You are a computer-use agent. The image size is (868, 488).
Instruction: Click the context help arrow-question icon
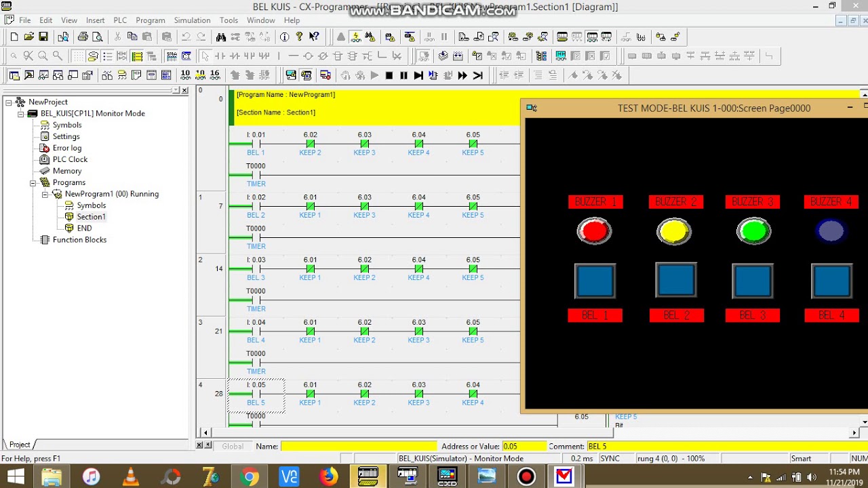tap(314, 37)
